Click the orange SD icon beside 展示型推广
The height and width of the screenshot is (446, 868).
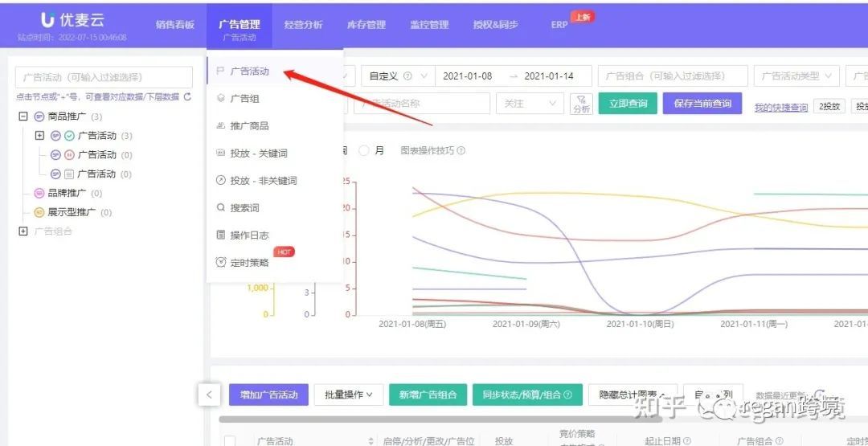pos(39,212)
